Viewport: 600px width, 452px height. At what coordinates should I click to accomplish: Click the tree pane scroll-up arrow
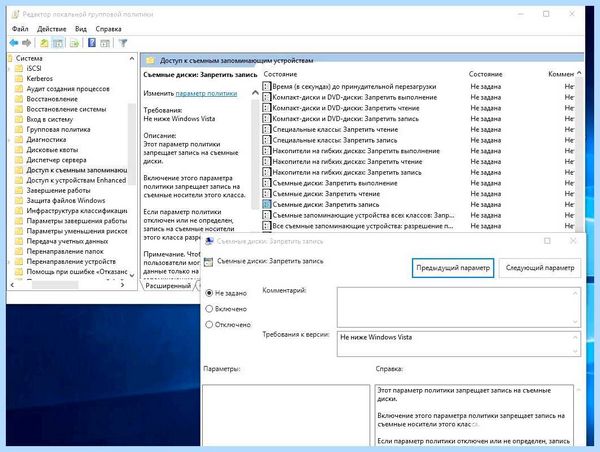coord(132,59)
